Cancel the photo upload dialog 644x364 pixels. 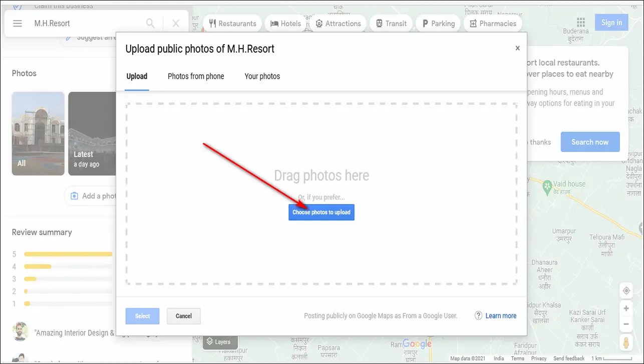pyautogui.click(x=184, y=316)
